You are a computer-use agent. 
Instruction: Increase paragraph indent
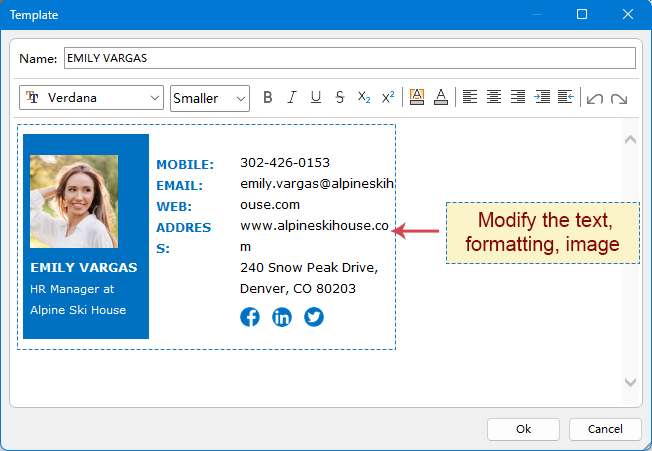click(542, 97)
